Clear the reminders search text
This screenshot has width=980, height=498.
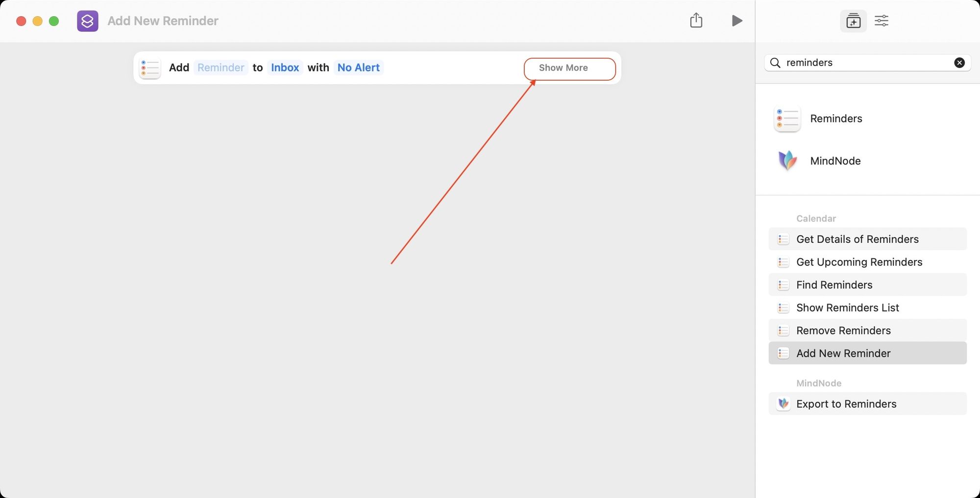point(959,62)
